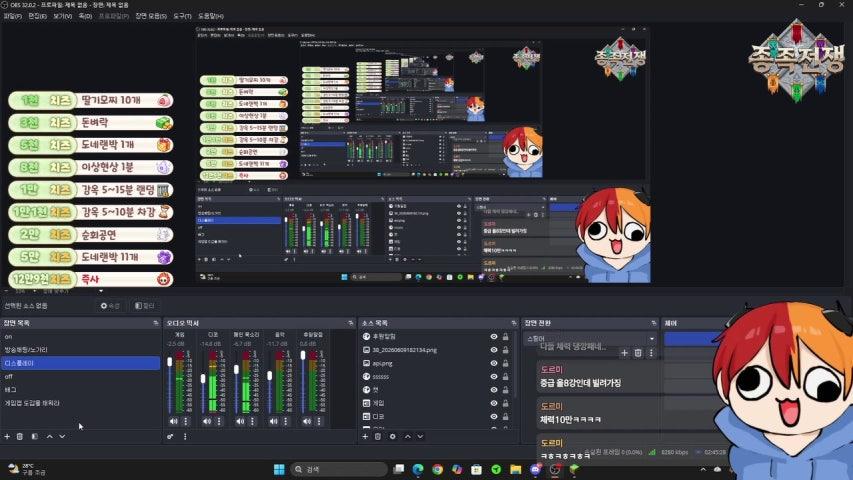Open the 편집(E) menu
This screenshot has width=853, height=480.
(x=38, y=16)
